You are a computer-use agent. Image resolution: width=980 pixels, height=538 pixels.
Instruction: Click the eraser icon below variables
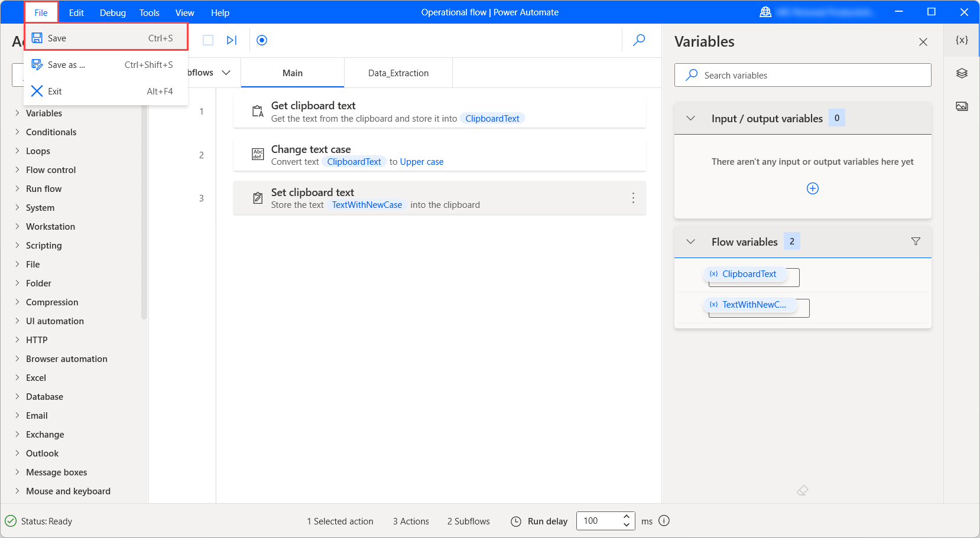[x=802, y=490]
